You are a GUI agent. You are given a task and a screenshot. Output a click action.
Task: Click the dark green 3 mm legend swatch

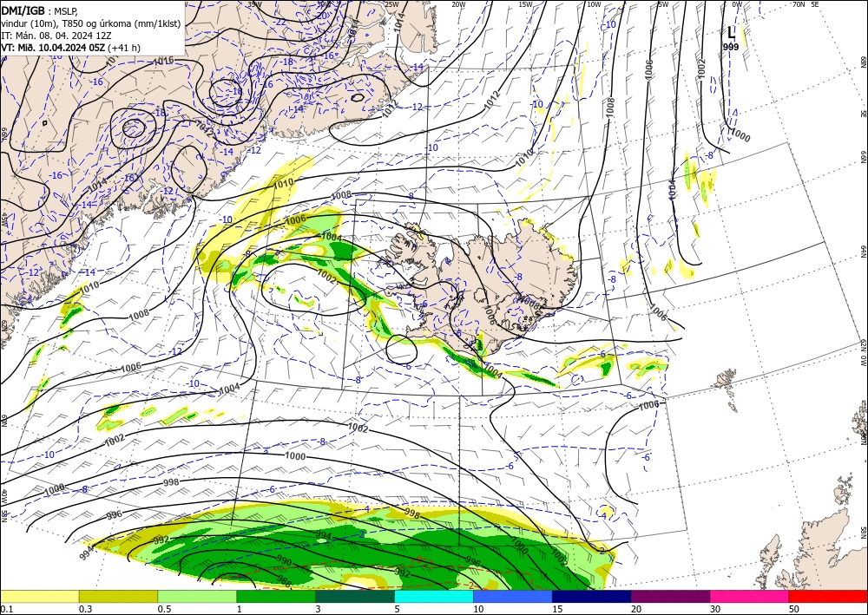[355, 596]
